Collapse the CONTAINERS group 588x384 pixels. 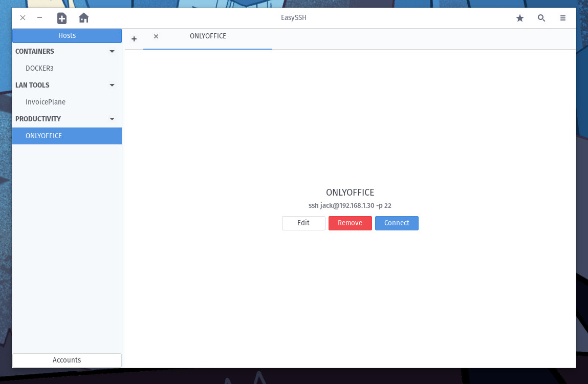coord(112,51)
